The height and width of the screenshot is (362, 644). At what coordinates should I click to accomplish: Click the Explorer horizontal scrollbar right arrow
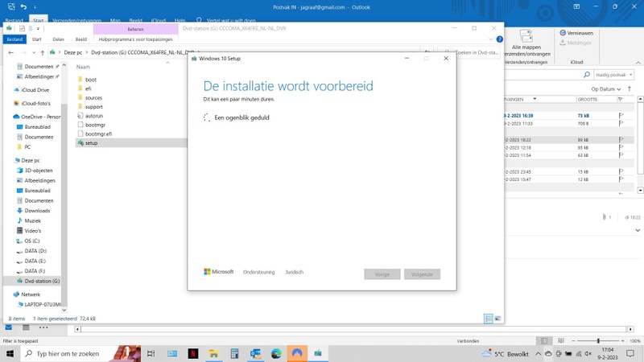[630, 329]
